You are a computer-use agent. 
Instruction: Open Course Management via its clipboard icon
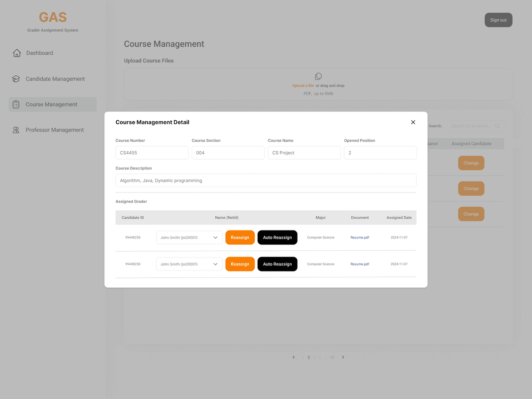[x=16, y=104]
